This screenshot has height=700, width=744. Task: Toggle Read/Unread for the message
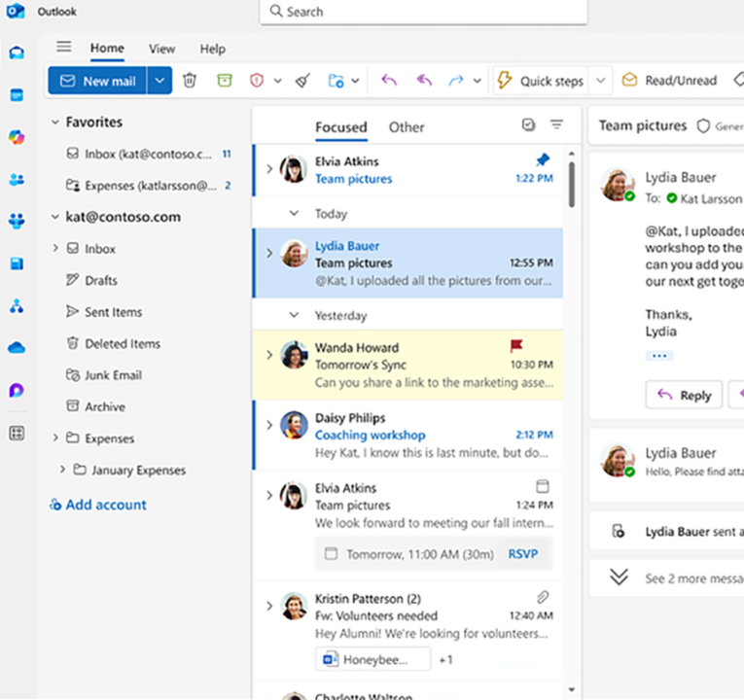[x=669, y=81]
